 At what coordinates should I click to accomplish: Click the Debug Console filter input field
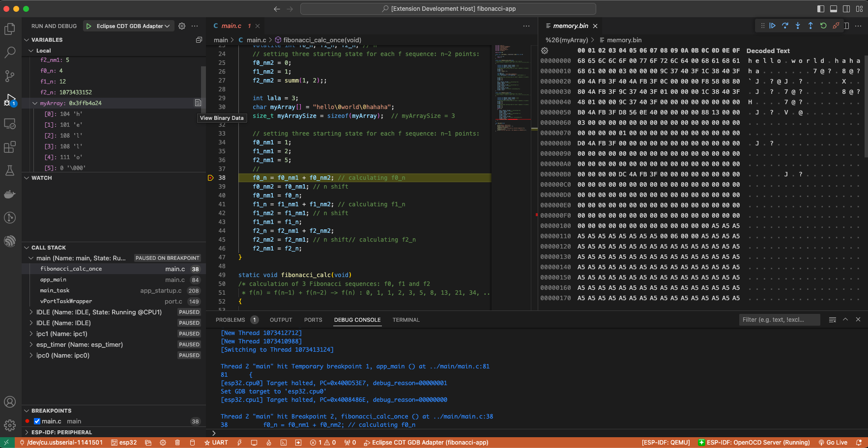coord(780,319)
